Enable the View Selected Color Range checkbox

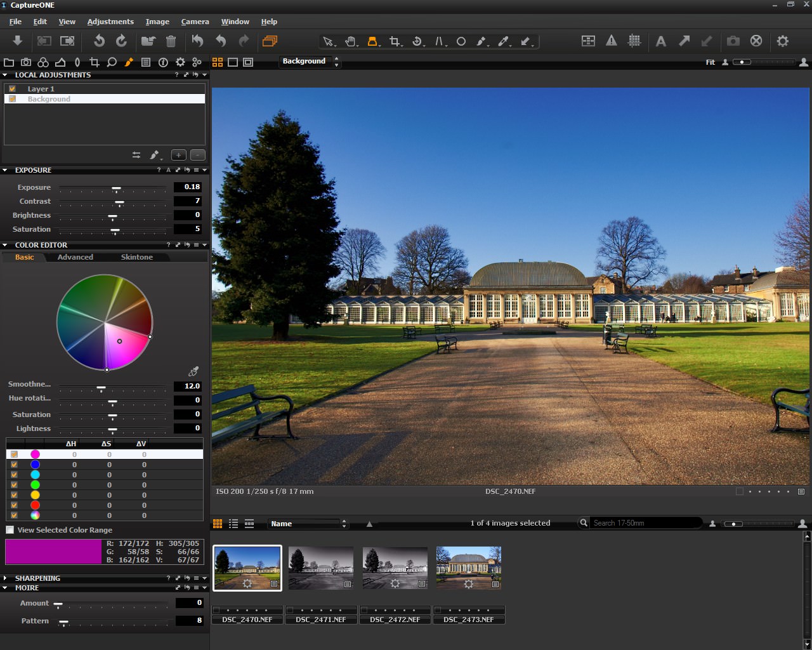[10, 529]
